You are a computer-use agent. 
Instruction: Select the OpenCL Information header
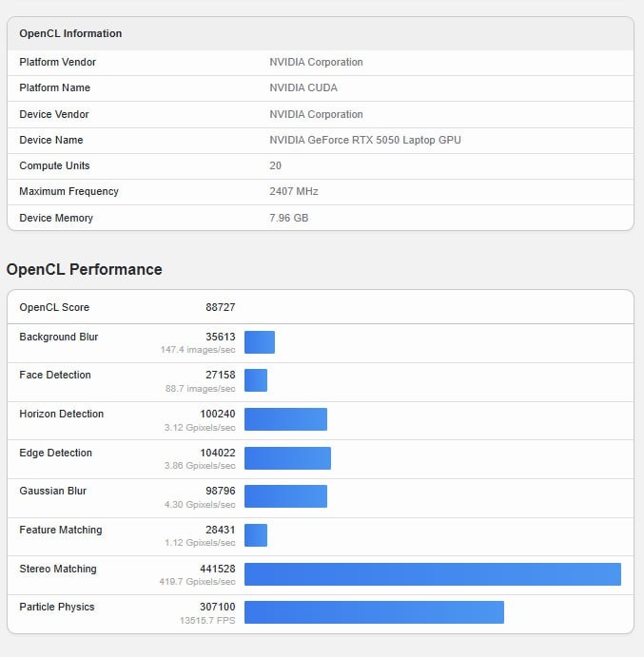[70, 33]
